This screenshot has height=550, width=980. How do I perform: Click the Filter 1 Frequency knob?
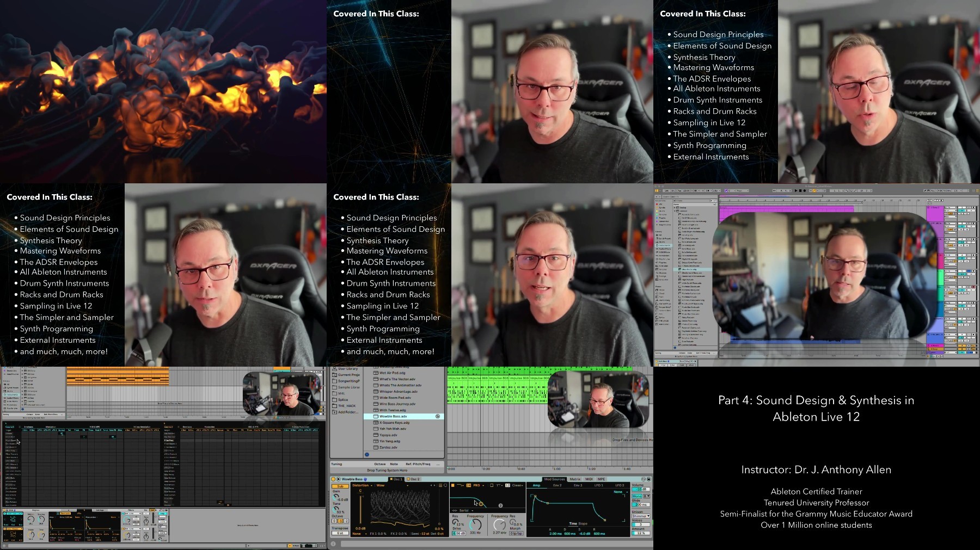click(475, 524)
